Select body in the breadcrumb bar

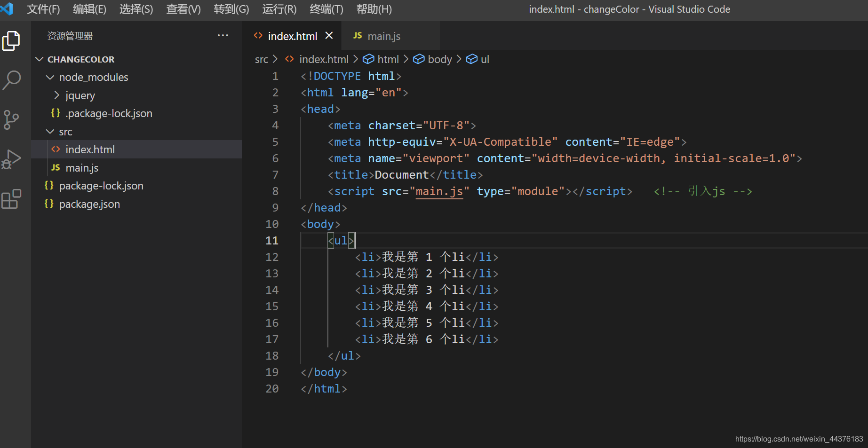439,59
